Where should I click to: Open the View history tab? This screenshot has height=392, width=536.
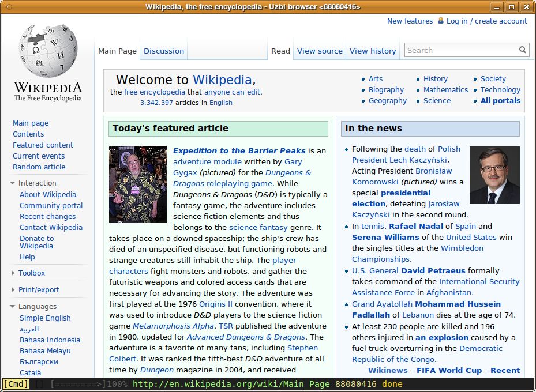[x=372, y=51]
